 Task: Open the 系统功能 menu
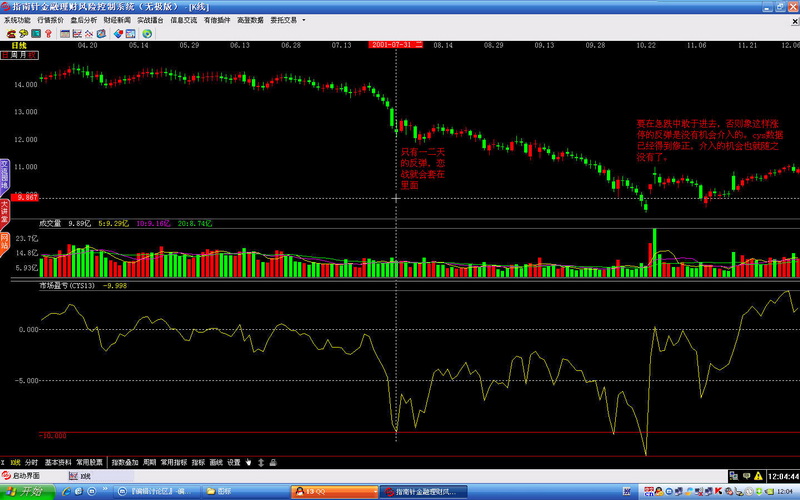[18, 19]
